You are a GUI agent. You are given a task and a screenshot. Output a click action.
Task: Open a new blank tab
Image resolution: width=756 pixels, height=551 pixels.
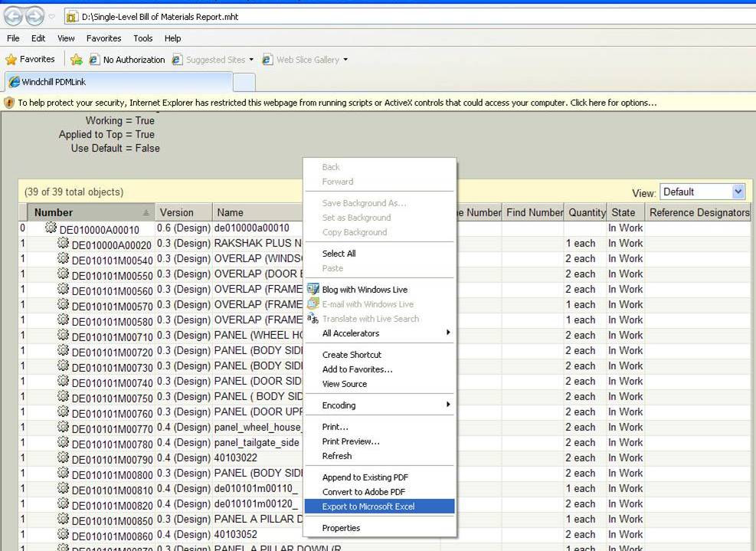pyautogui.click(x=244, y=83)
